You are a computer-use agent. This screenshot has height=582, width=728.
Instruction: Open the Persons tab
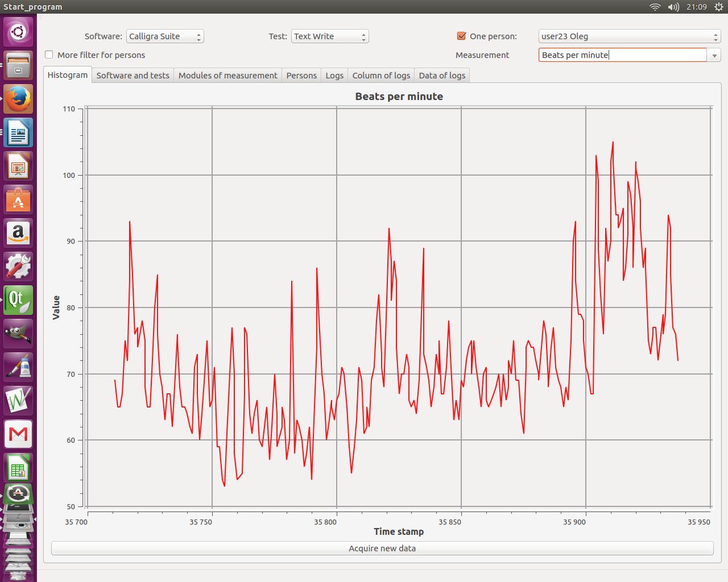(301, 76)
